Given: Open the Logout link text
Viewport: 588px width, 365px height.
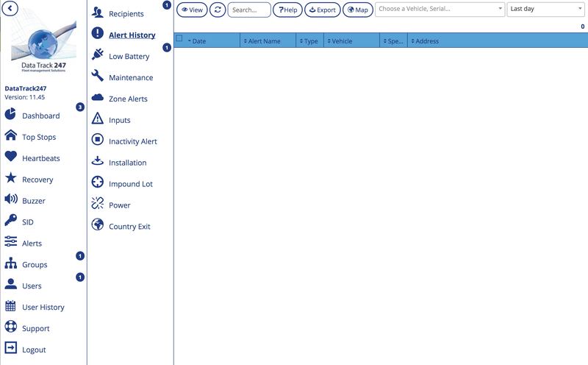Looking at the screenshot, I should 34,350.
